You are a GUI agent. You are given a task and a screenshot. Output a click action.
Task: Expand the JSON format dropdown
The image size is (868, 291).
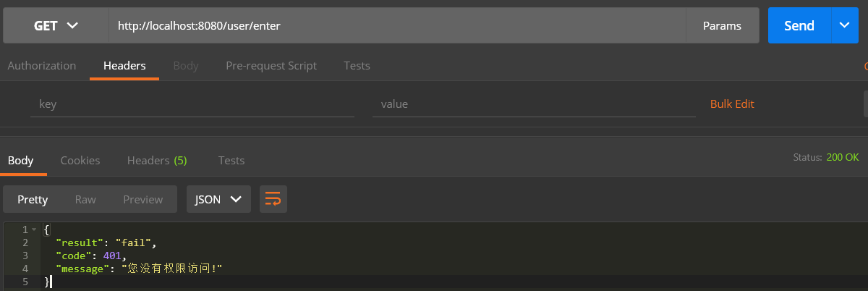pyautogui.click(x=218, y=199)
